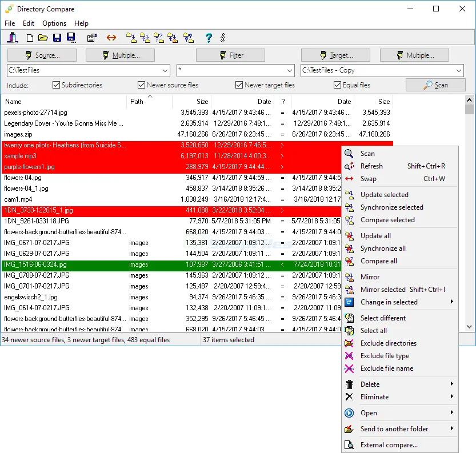476x453 pixels.
Task: Click the Filter button
Action: [x=230, y=55]
